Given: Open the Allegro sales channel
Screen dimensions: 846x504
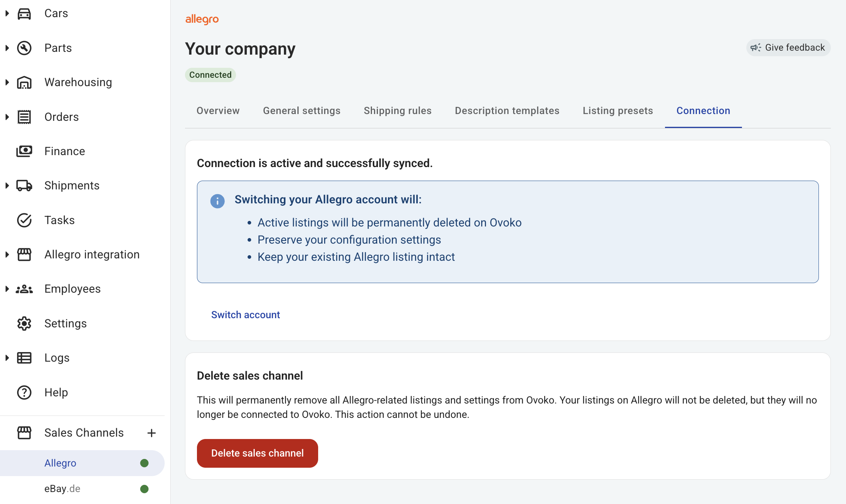Looking at the screenshot, I should point(82,463).
